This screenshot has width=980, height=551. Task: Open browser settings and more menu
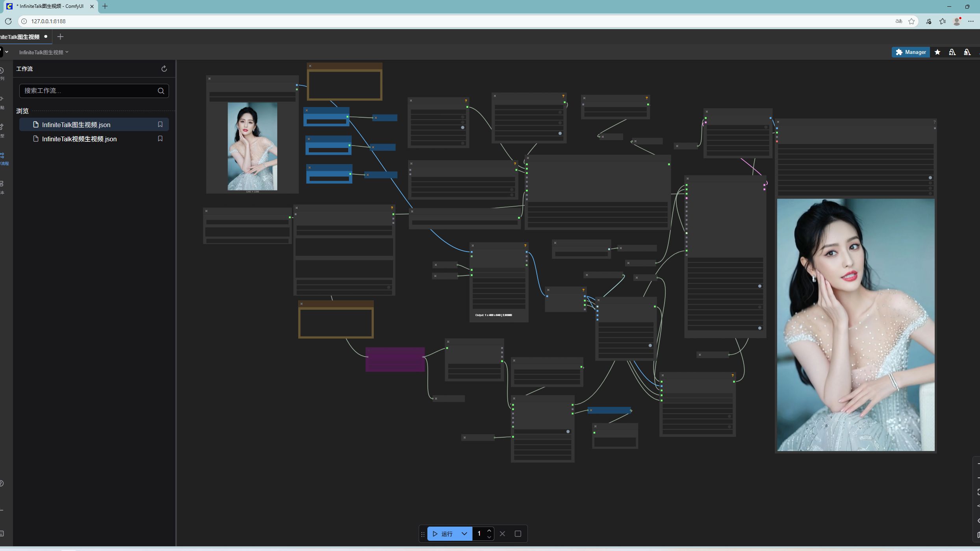click(x=971, y=21)
